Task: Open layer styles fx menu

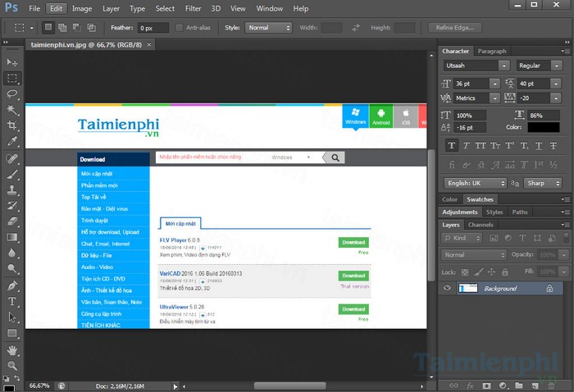Action: coord(470,385)
